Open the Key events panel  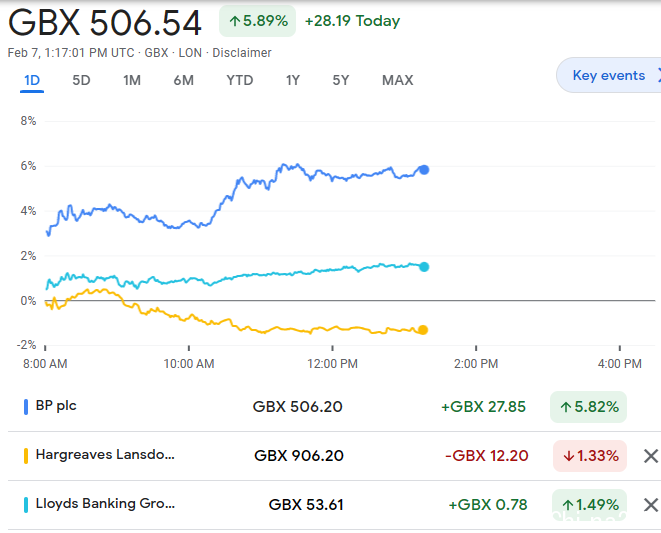point(609,75)
